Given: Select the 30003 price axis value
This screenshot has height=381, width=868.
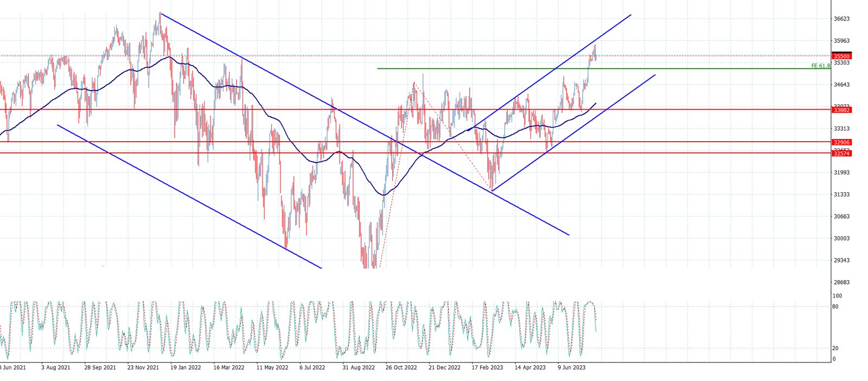Looking at the screenshot, I should (x=841, y=238).
